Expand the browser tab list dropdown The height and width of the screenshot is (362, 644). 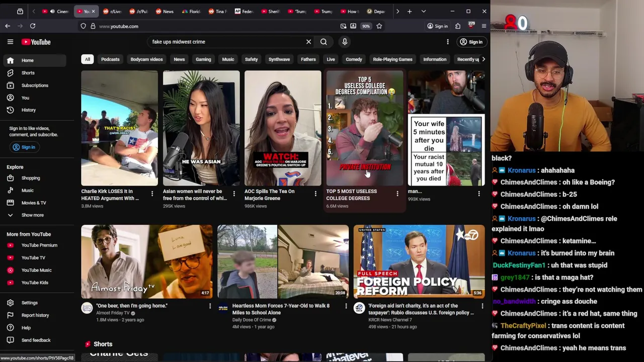pos(424,11)
